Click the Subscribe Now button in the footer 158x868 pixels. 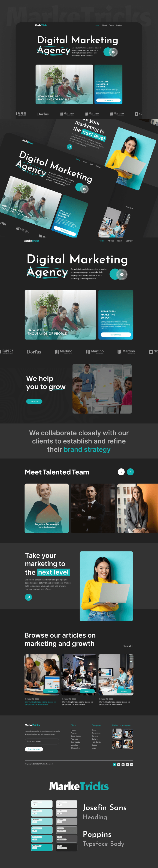pyautogui.click(x=34, y=749)
